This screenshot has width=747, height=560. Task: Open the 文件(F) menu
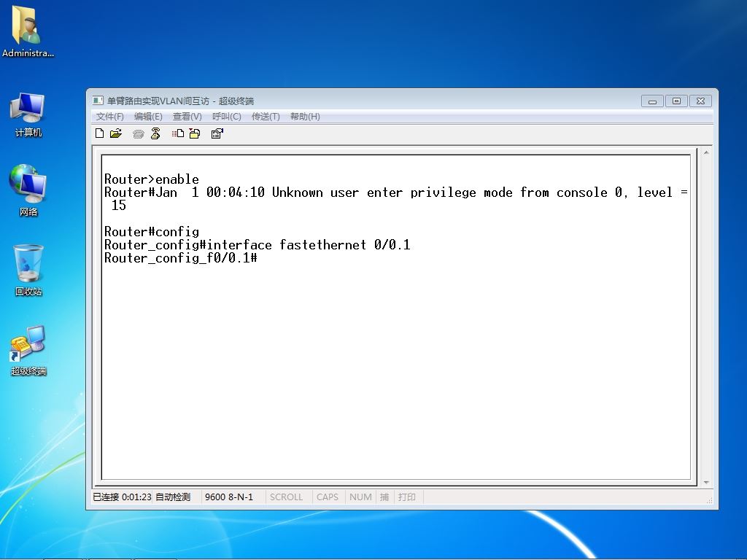tap(110, 117)
